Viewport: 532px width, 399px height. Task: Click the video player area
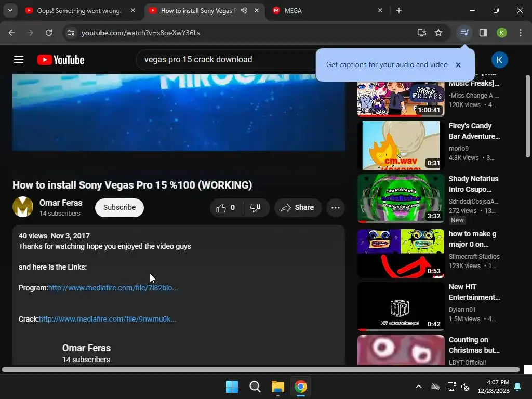click(179, 112)
